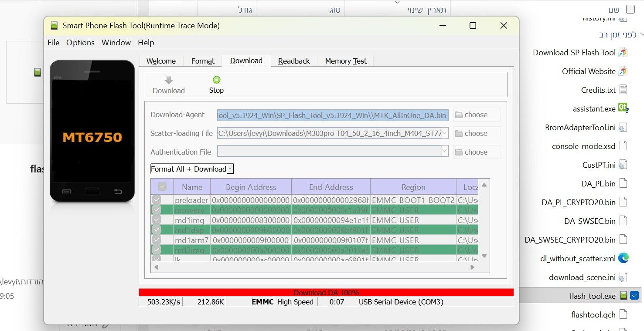Click DA_PL.bin file icon
The width and height of the screenshot is (644, 331).
[623, 183]
